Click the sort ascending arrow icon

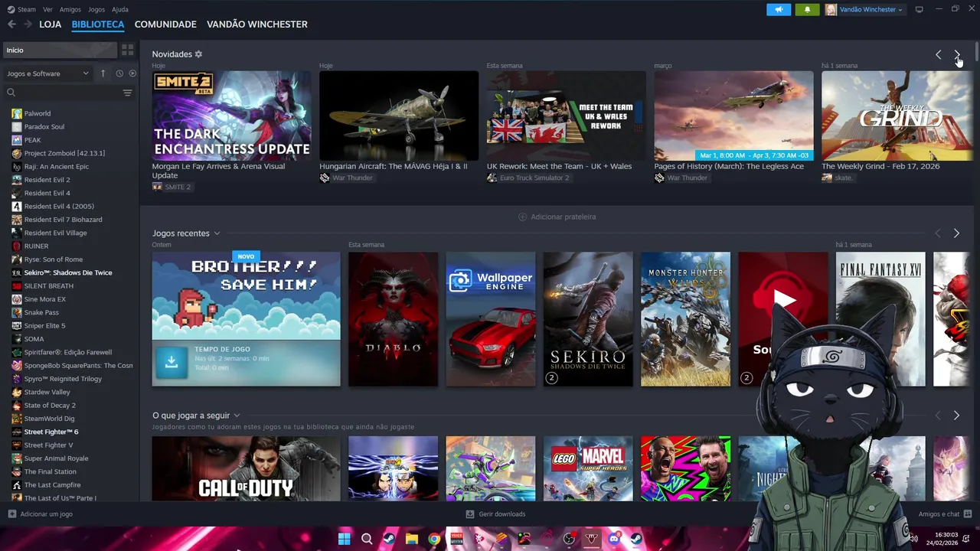click(x=103, y=73)
